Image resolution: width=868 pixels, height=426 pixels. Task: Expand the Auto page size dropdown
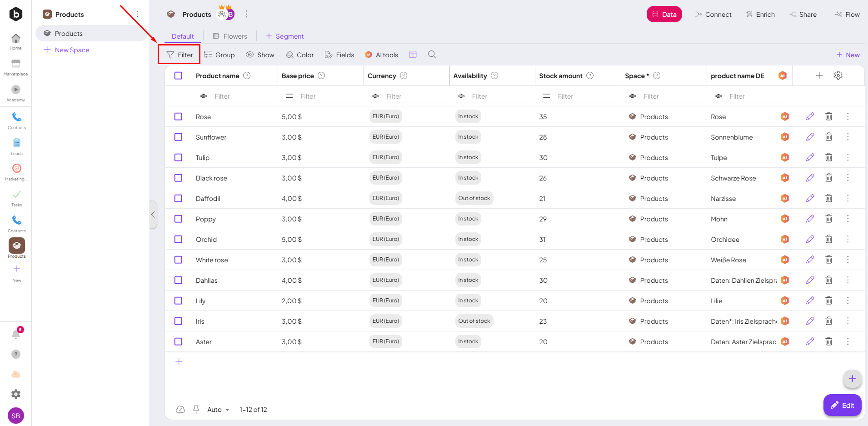pos(218,410)
